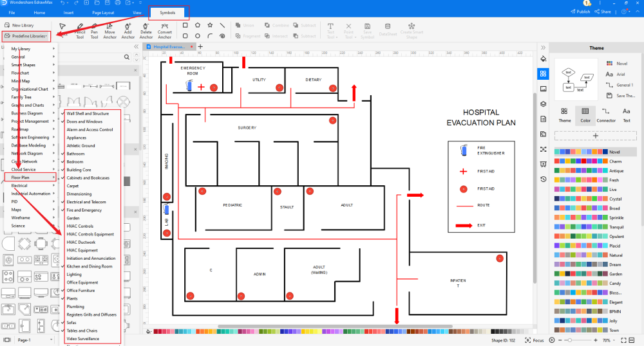Add a new document tab with plus
This screenshot has height=346, width=644.
tap(200, 47)
